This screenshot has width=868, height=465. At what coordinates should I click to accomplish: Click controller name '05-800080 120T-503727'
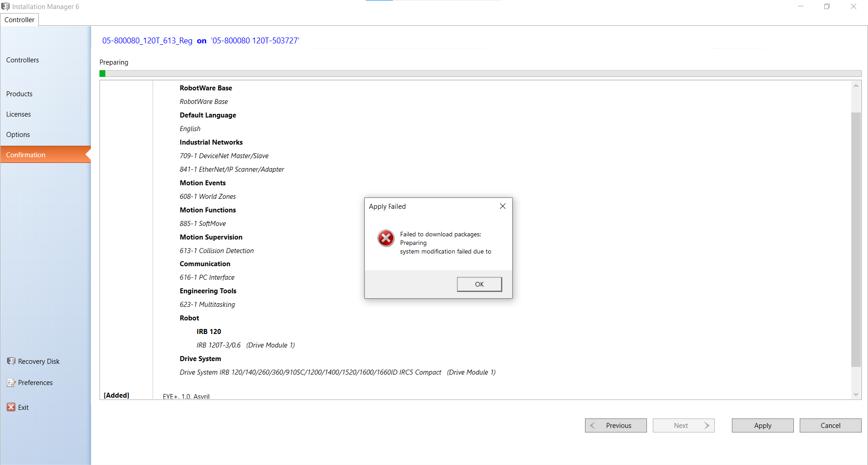[255, 41]
